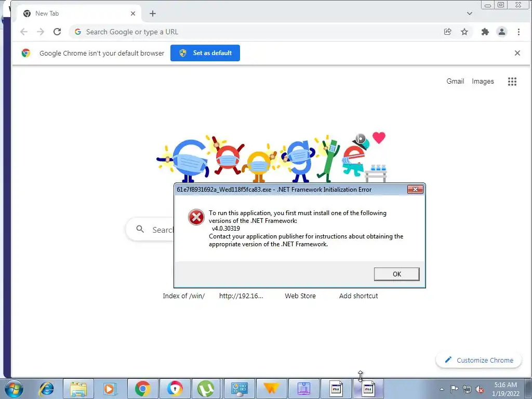Click the Google Doodle image
532x399 pixels.
[x=271, y=157]
